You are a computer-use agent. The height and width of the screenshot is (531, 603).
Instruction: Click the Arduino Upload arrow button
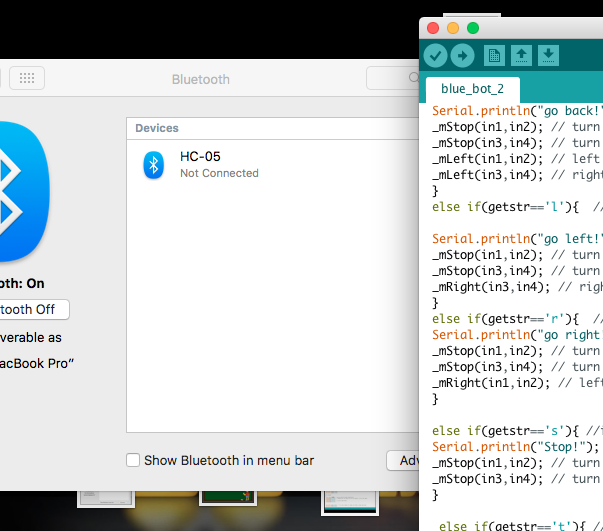click(463, 56)
